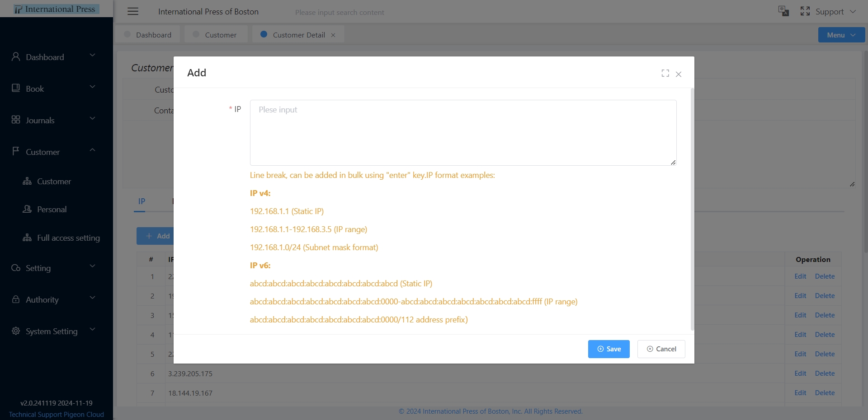Screen dimensions: 868x420
Task: Expand the Setting sidebar section
Action: [x=92, y=266]
